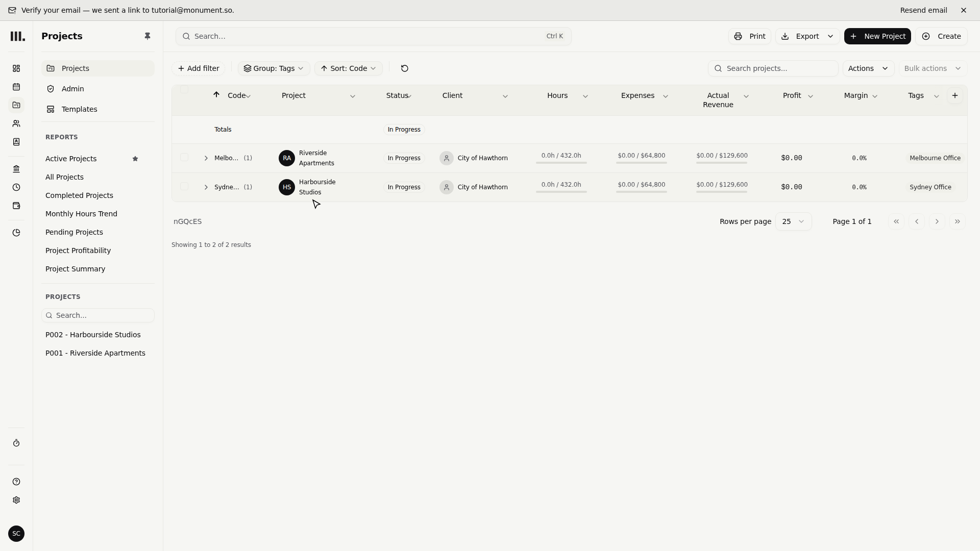The image size is (980, 551).
Task: Open the Project Profitability report
Action: tap(78, 251)
